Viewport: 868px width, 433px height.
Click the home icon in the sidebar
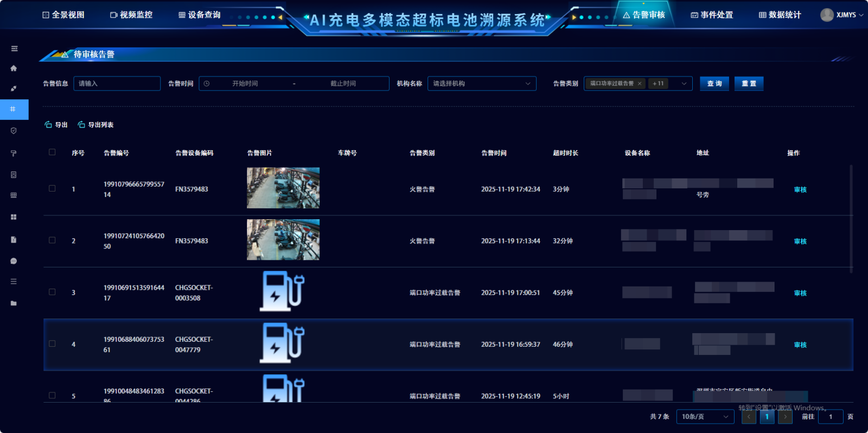14,68
